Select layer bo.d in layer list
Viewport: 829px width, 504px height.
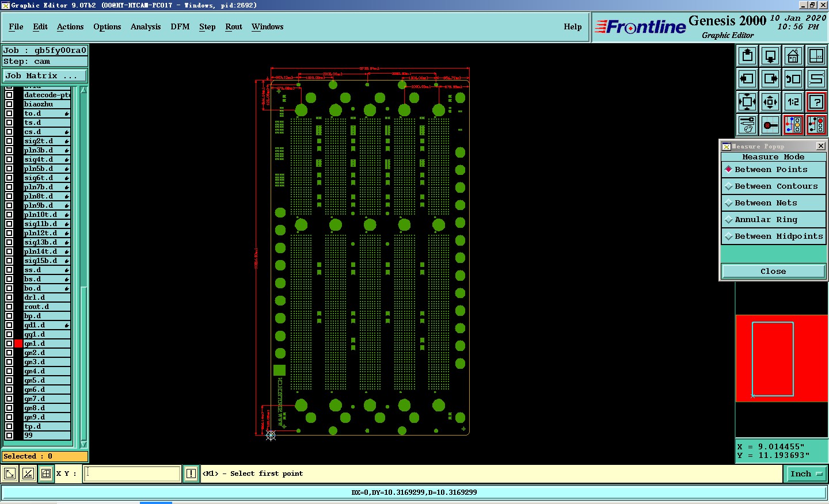coord(47,288)
